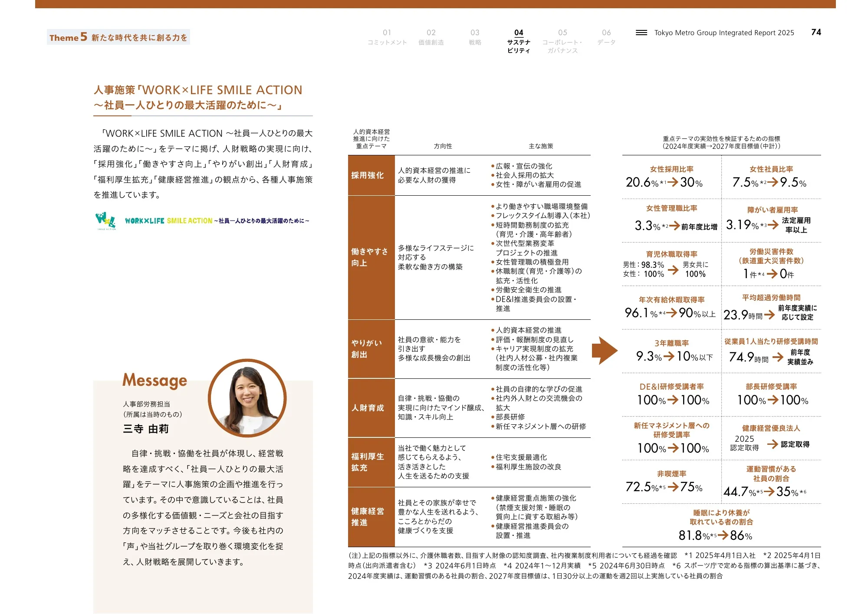Click page number 74

coord(816,32)
